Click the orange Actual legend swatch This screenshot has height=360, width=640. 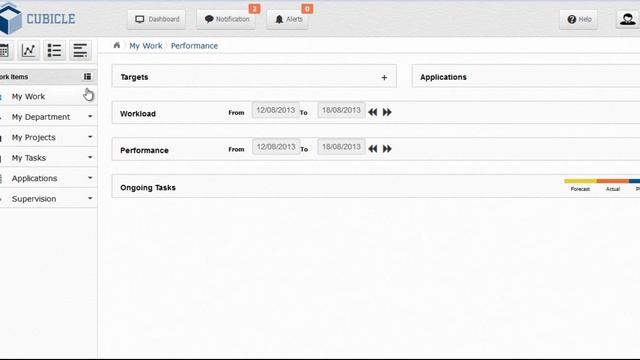click(x=613, y=181)
